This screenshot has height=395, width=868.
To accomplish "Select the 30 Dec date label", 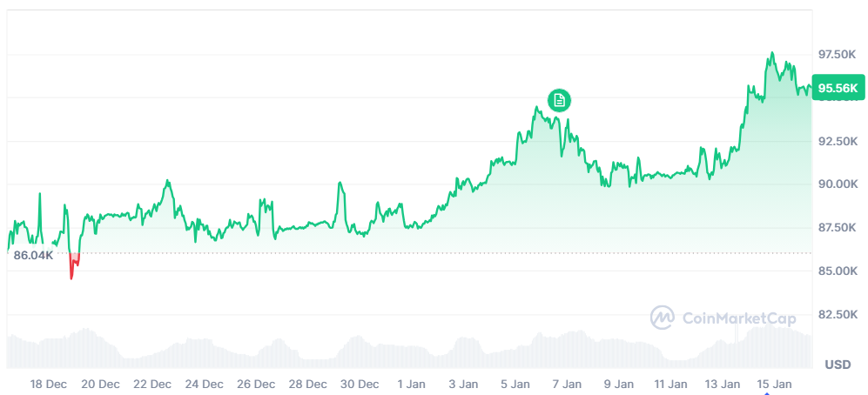I will 360,384.
